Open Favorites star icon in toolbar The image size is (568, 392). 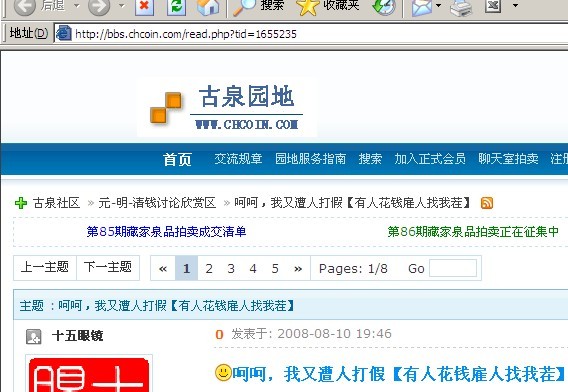[x=307, y=7]
